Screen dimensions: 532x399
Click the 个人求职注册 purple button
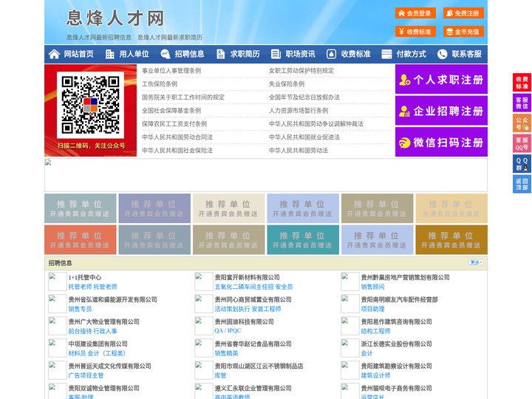[x=441, y=79]
